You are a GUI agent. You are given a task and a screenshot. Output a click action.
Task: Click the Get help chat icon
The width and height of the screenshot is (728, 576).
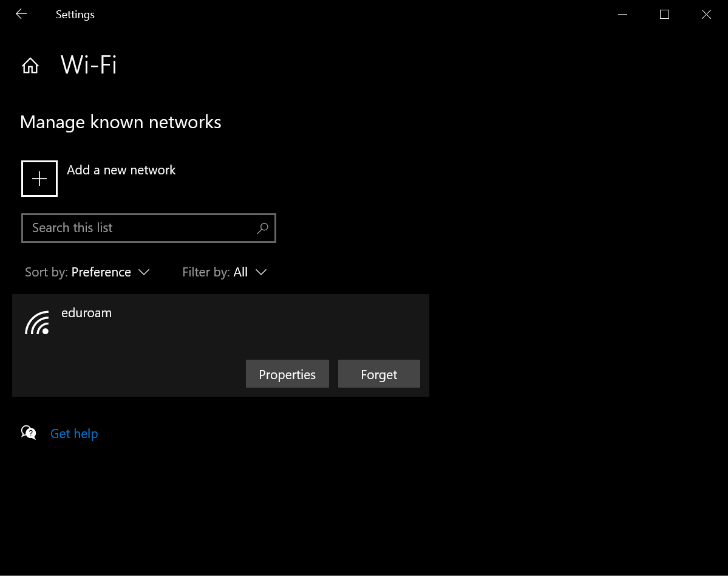coord(29,433)
